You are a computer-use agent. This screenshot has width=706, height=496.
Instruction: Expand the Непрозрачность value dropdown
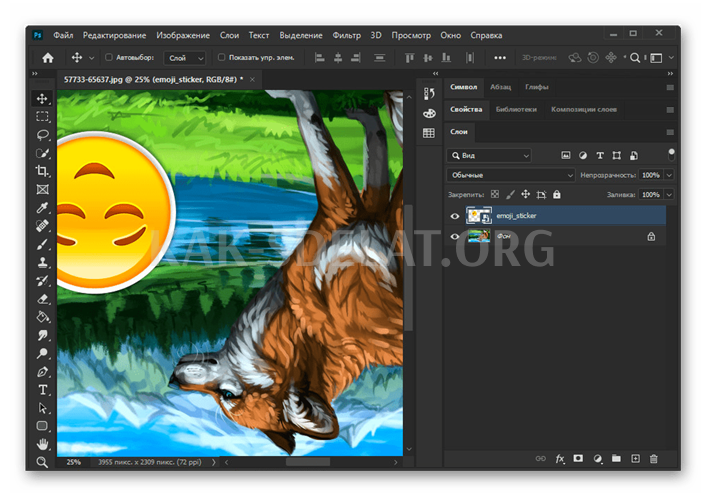(x=670, y=175)
